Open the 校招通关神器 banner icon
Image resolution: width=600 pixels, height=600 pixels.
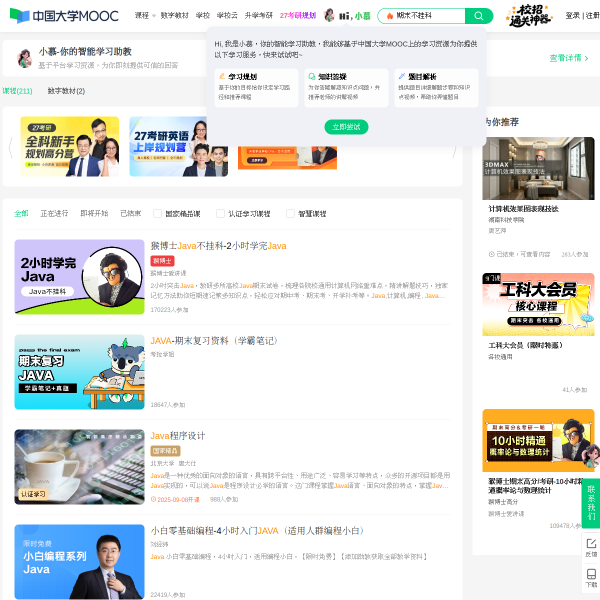529,16
